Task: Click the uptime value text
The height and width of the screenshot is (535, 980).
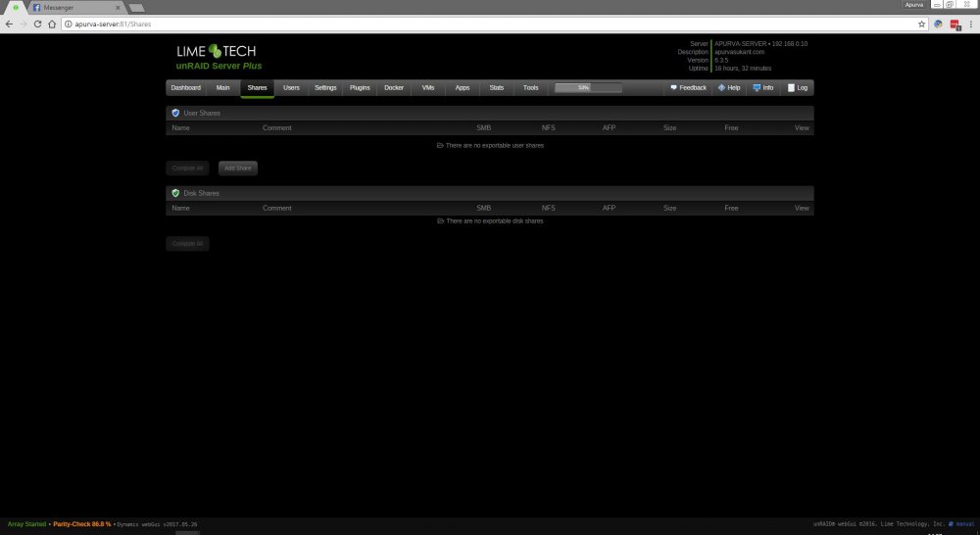Action: click(743, 69)
